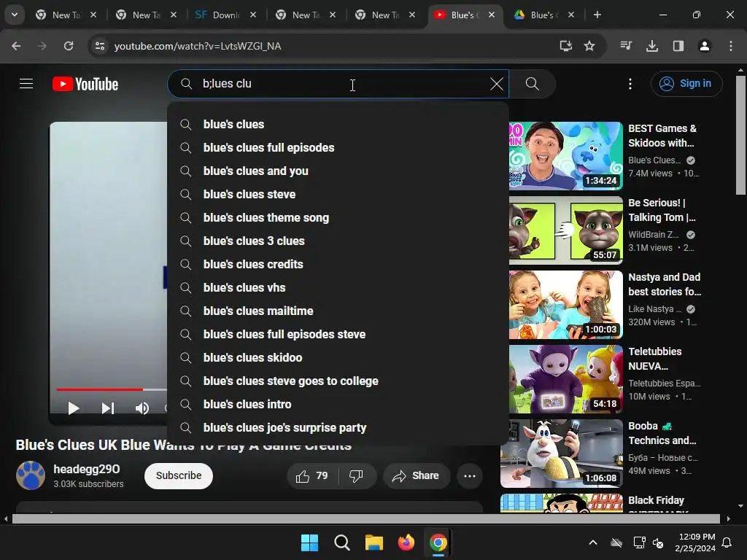This screenshot has height=560, width=747.
Task: Pick suggestion "steve goes to college"
Action: 338,381
